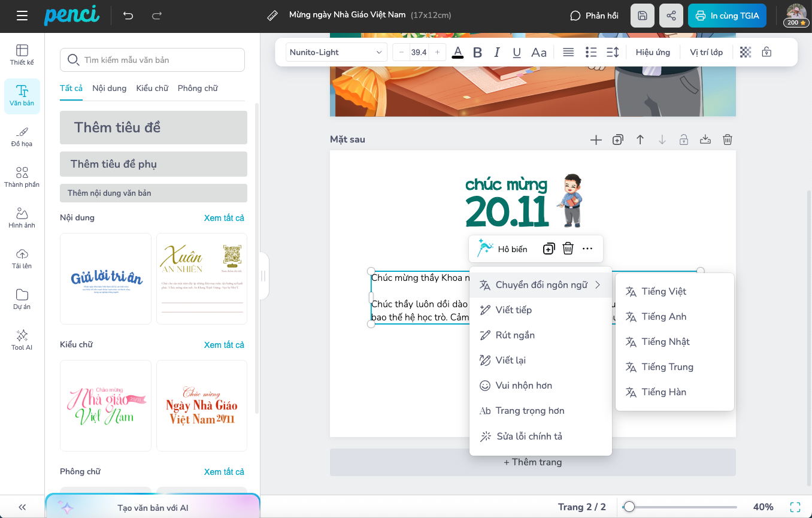This screenshot has height=518, width=812.
Task: Open the three-dots more options menu
Action: [x=587, y=249]
